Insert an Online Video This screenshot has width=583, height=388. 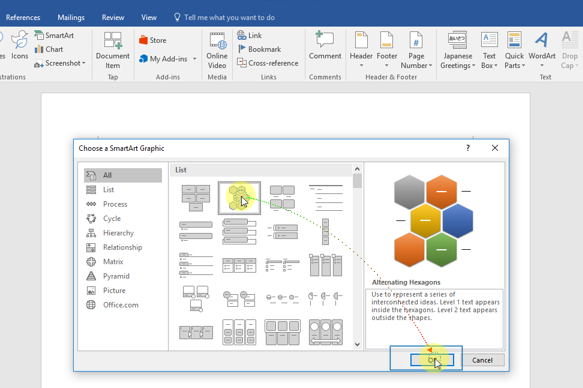pos(217,50)
